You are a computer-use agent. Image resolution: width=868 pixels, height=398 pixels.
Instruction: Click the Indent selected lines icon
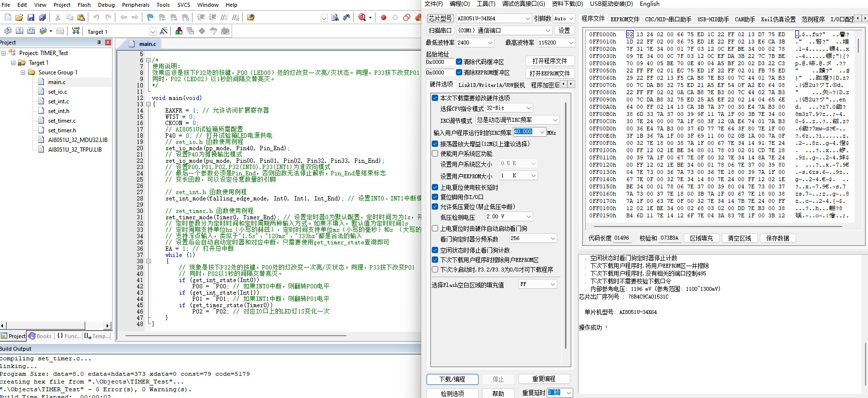coord(201,17)
